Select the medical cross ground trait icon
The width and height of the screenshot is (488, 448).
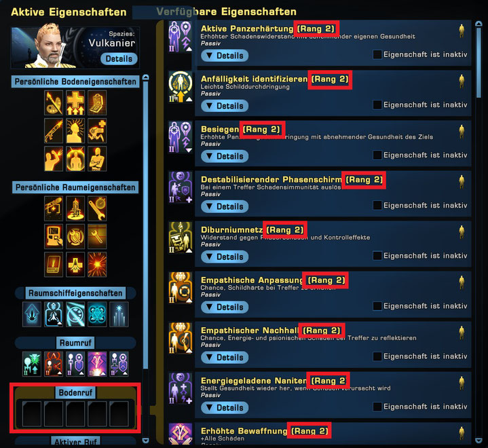pyautogui.click(x=75, y=102)
